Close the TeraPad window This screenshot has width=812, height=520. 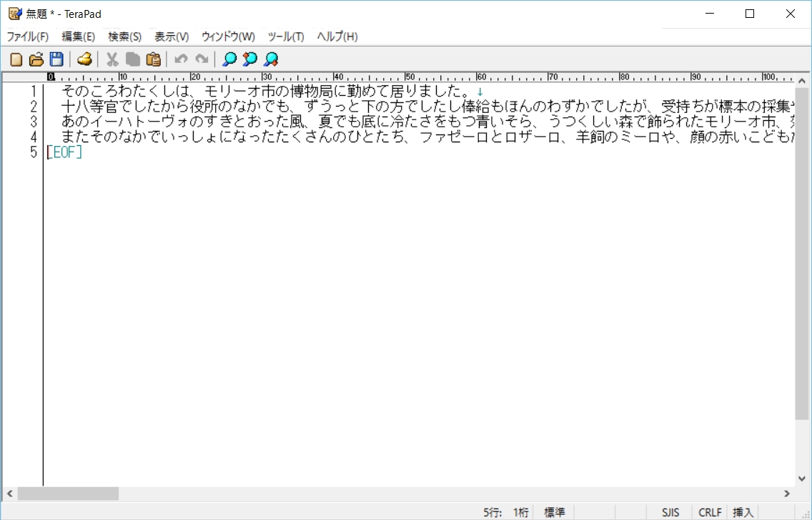[x=791, y=14]
